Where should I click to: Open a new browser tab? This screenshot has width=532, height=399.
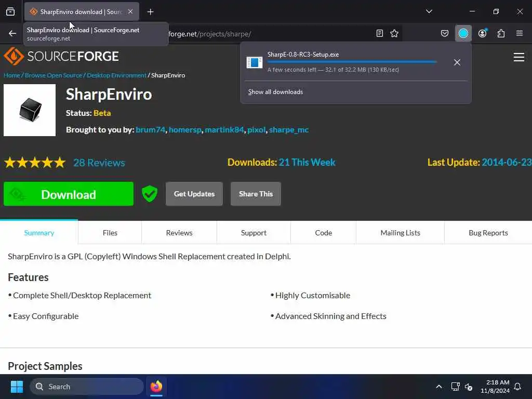(150, 12)
